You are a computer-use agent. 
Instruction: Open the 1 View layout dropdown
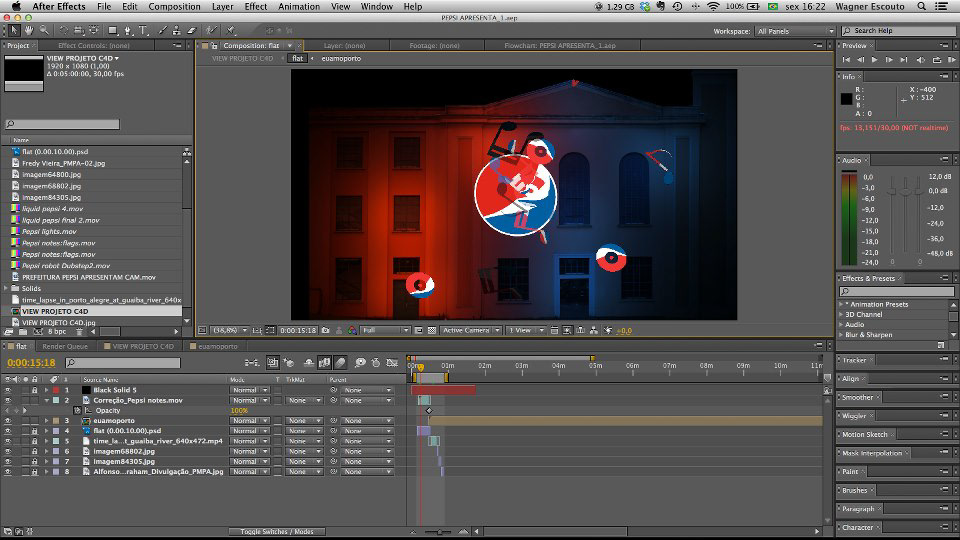tap(526, 331)
